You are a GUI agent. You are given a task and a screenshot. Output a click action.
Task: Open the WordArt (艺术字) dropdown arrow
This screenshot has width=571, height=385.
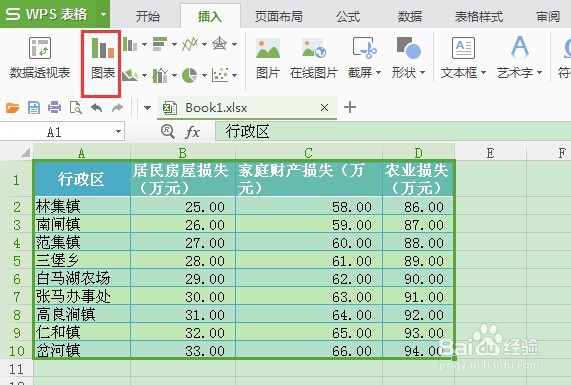tap(539, 72)
